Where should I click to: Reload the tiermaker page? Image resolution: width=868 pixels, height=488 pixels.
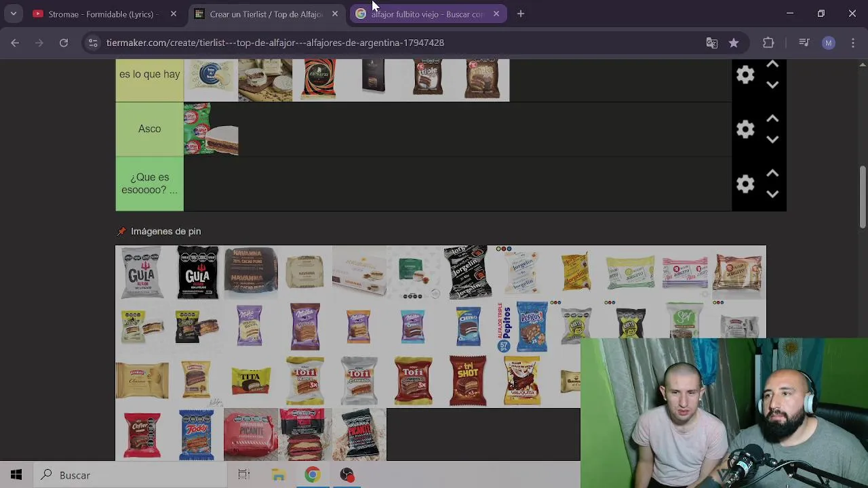coord(64,43)
